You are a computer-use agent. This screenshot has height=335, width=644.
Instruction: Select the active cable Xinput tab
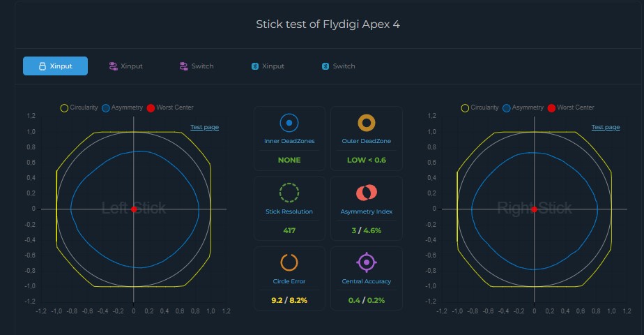[55, 66]
